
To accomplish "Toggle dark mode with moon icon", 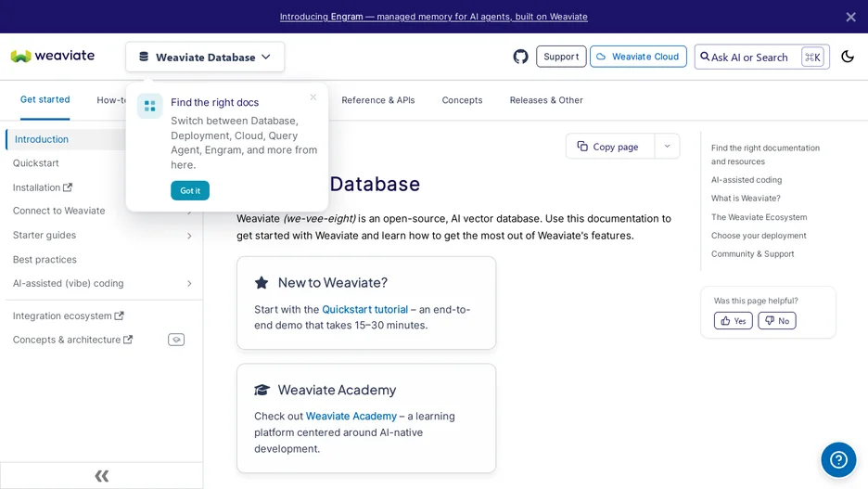I will [847, 57].
